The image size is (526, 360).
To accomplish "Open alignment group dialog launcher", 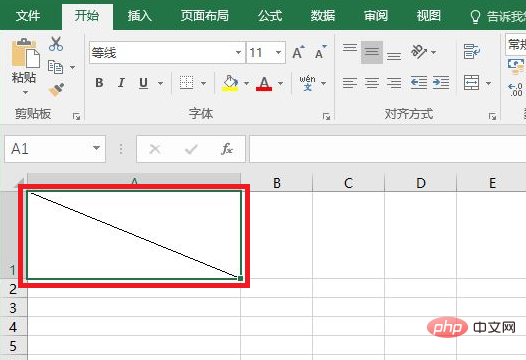I will tap(492, 116).
